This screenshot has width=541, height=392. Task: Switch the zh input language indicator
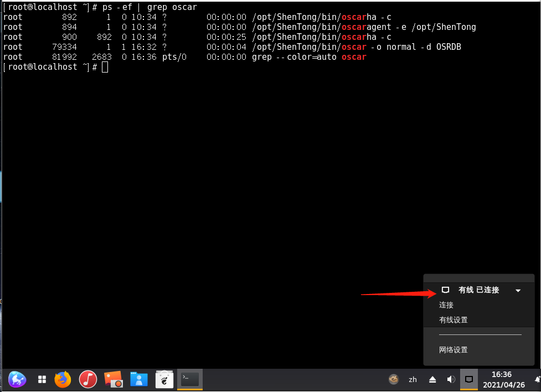413,379
